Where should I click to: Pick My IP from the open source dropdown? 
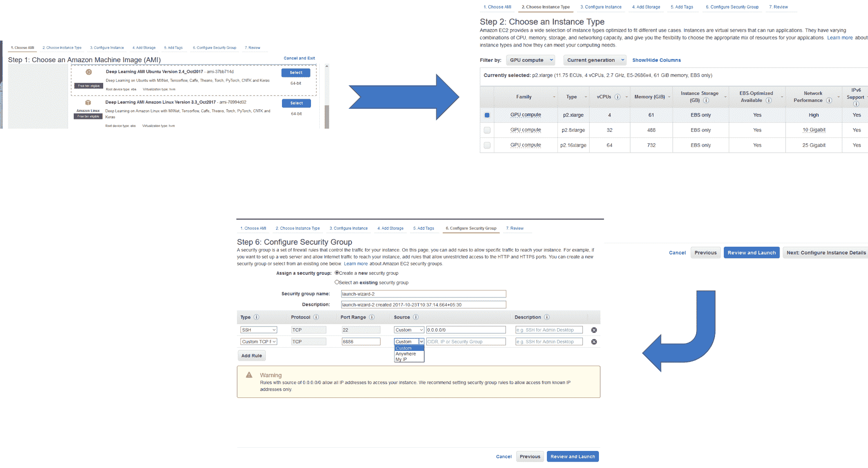point(401,359)
